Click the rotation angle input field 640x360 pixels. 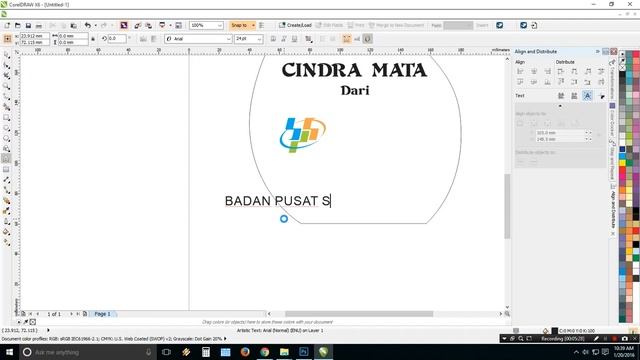coord(117,38)
